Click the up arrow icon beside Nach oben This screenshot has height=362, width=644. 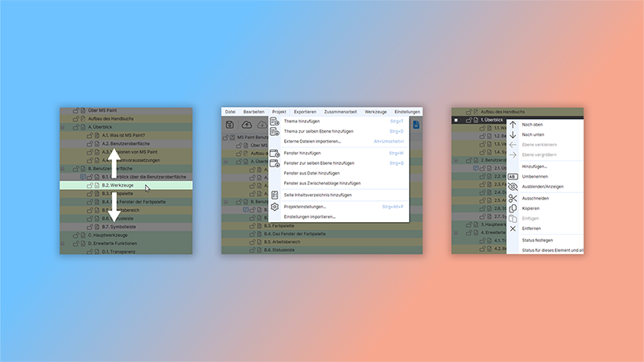click(513, 125)
